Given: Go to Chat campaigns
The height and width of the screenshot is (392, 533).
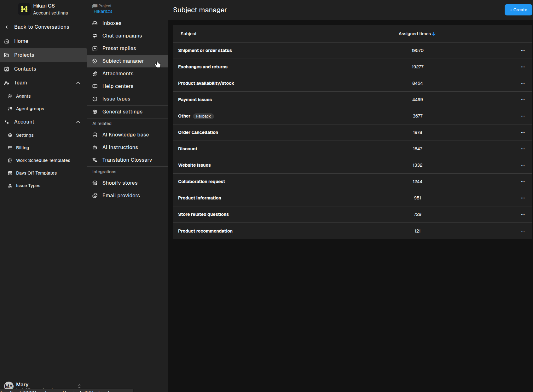Looking at the screenshot, I should (127, 36).
